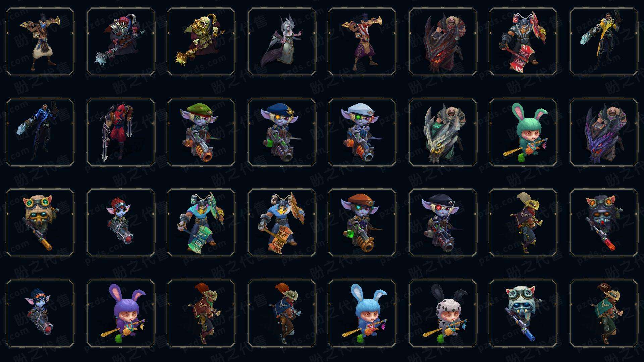644x362 pixels.
Task: Choose the purple bunny-suit Teemo skin
Action: (x=121, y=313)
